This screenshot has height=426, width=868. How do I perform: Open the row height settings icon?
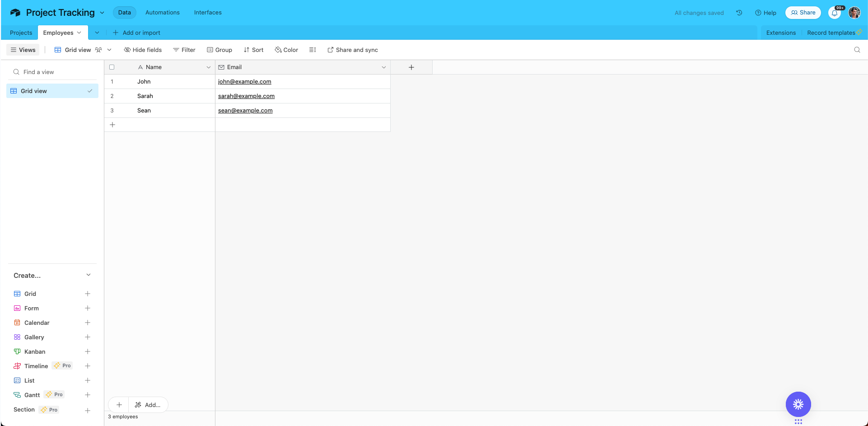click(313, 50)
